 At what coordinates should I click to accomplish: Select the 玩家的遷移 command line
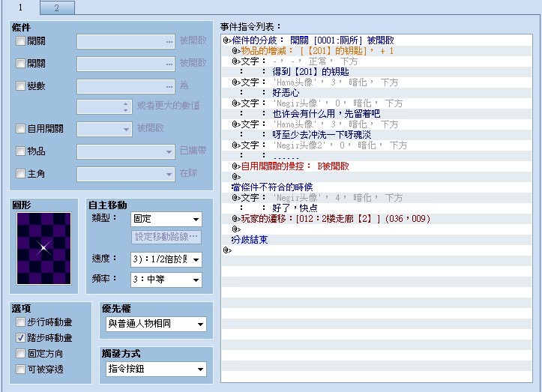377,218
